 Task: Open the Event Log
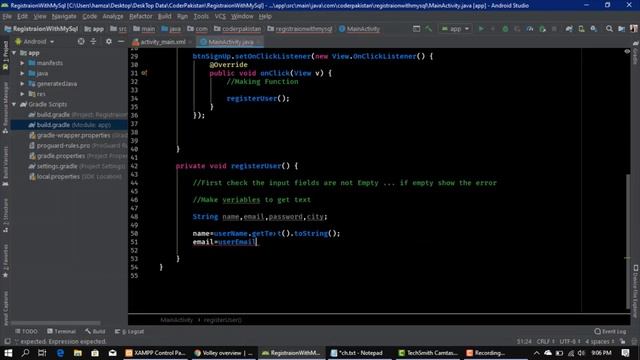[x=611, y=331]
